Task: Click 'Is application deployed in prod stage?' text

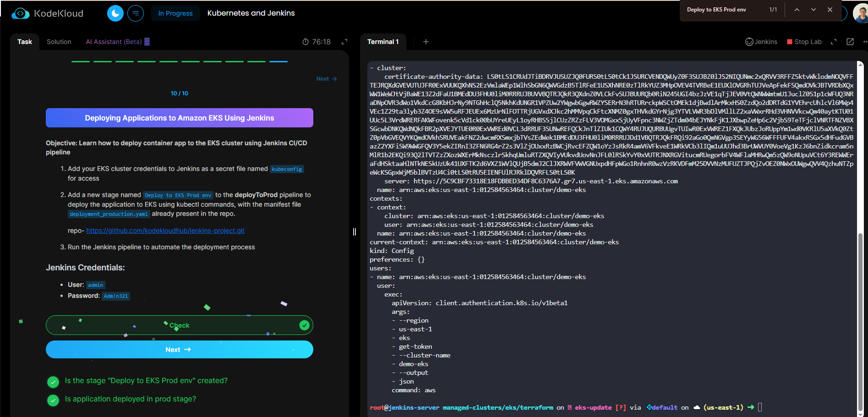Action: point(131,399)
